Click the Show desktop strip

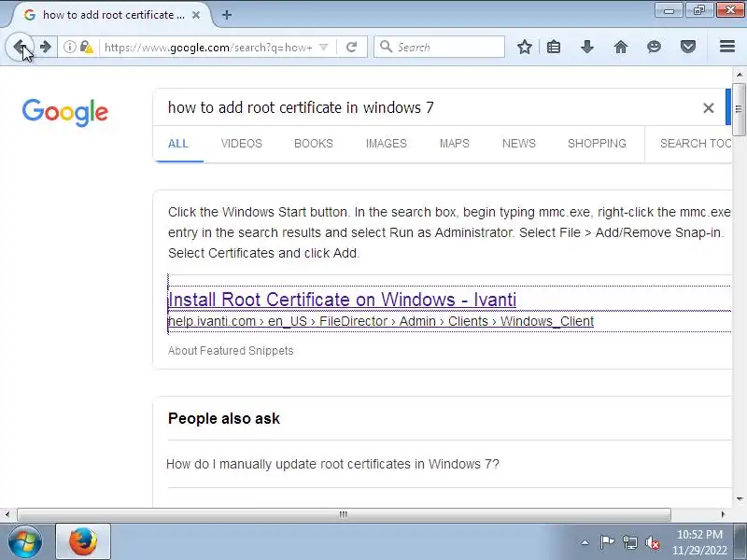tap(741, 542)
